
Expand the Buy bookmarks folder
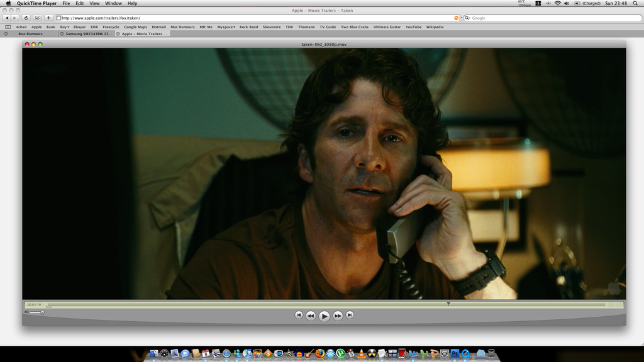(65, 27)
